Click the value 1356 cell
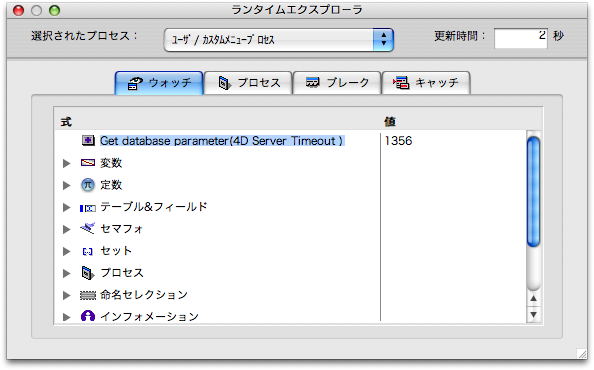Screen dimensions: 594x370 [398, 141]
